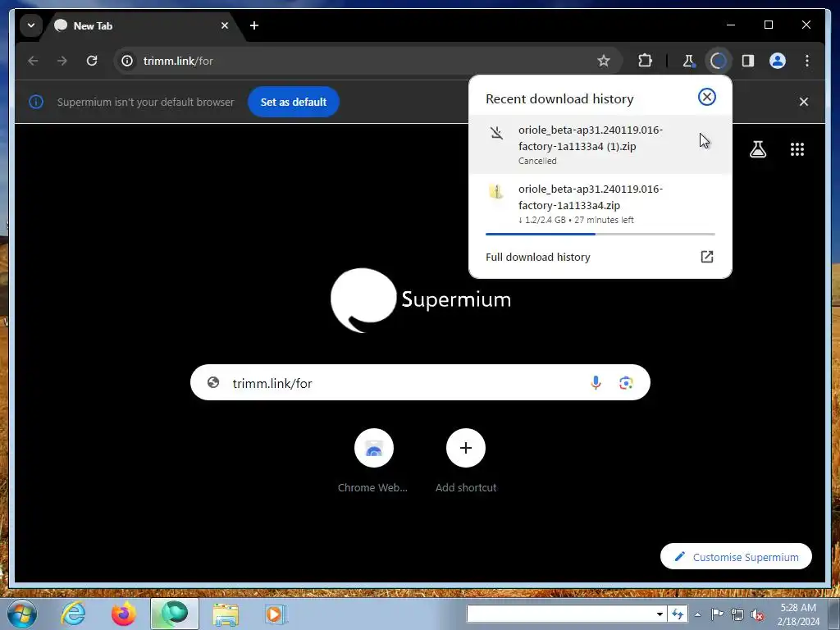Click Customise Supermium button
This screenshot has width=840, height=630.
click(x=736, y=557)
